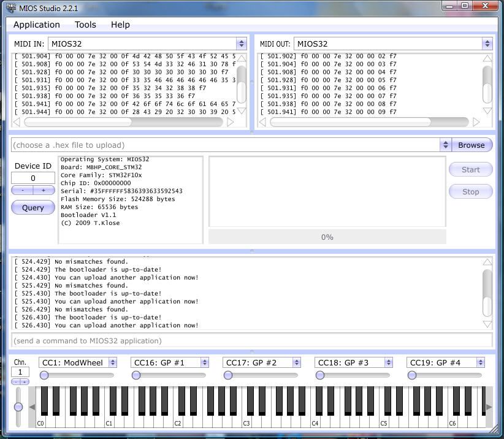Open the Tools menu
504x439 pixels.
85,25
